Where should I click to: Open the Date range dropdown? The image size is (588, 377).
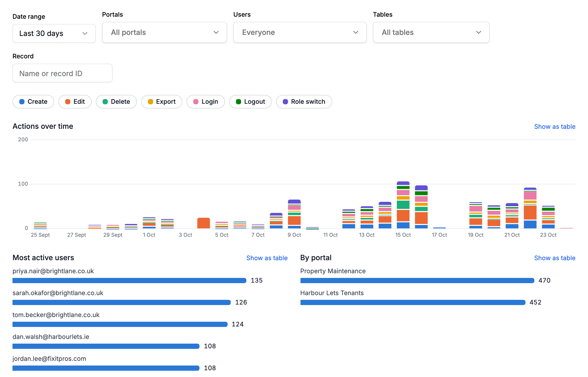[x=54, y=33]
